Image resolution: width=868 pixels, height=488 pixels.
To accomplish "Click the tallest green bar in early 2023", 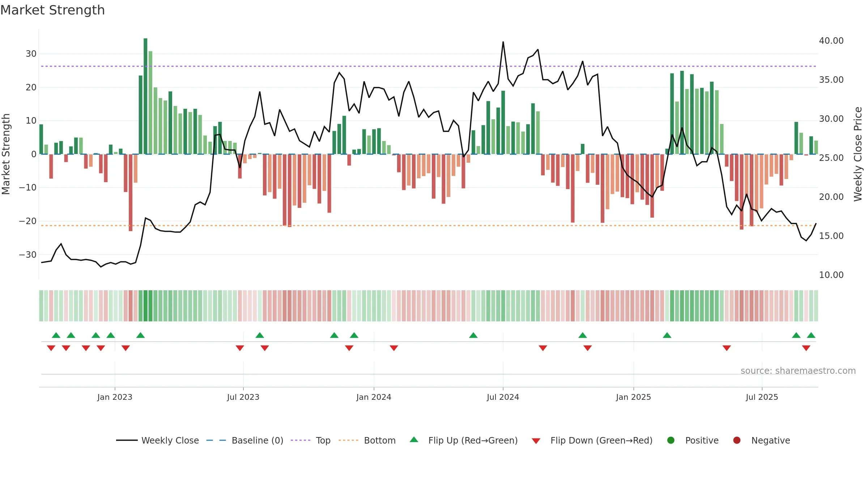I will [145, 96].
